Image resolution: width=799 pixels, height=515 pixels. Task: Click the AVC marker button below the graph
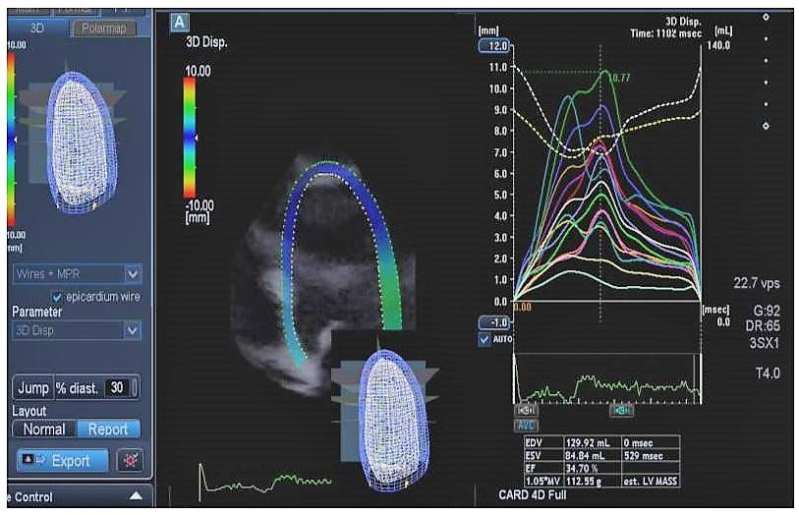pos(525,424)
